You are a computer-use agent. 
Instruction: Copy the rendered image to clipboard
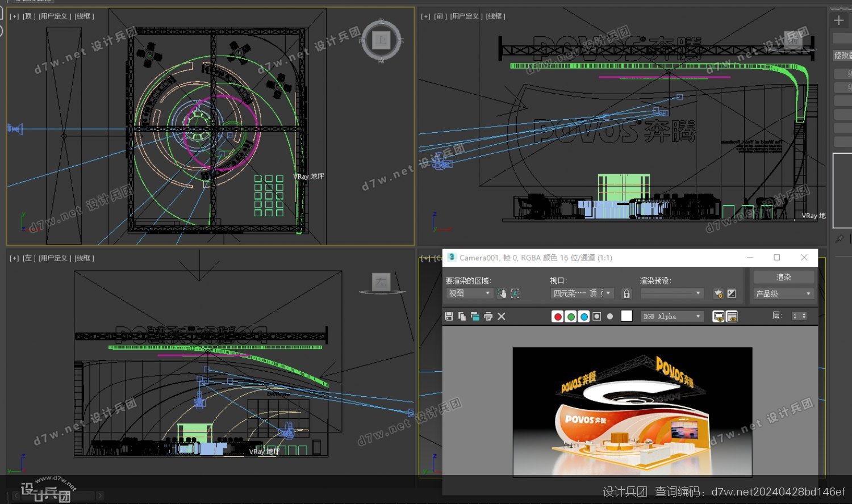pyautogui.click(x=462, y=316)
